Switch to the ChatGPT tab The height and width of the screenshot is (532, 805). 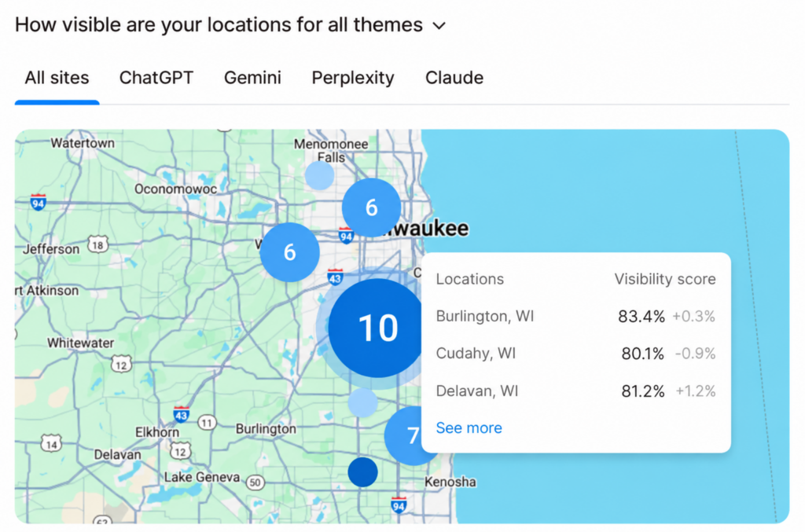[x=156, y=78]
